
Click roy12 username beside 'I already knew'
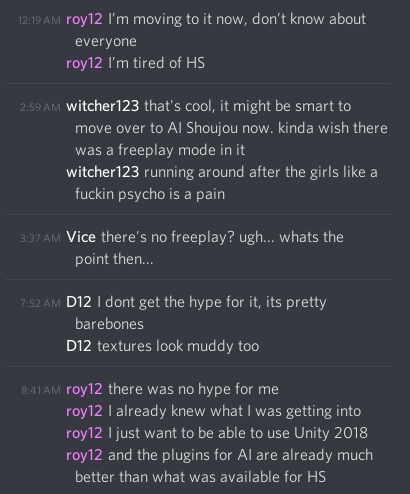click(84, 411)
